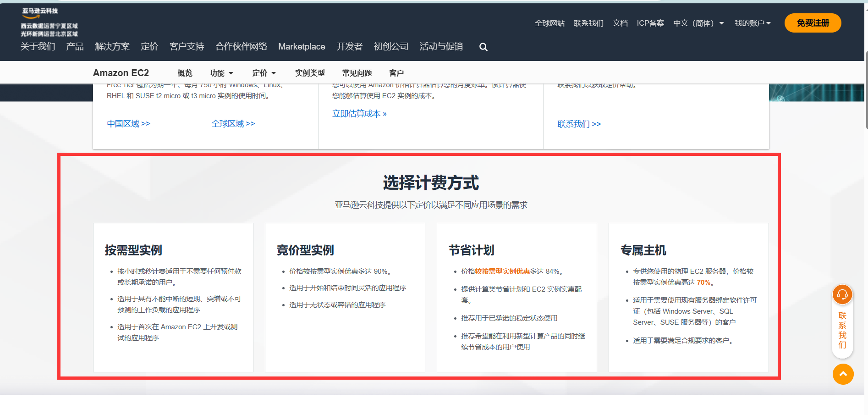Viewport: 868px width, 415px height.
Task: Open 合作伙伴网络 menu item
Action: (241, 46)
